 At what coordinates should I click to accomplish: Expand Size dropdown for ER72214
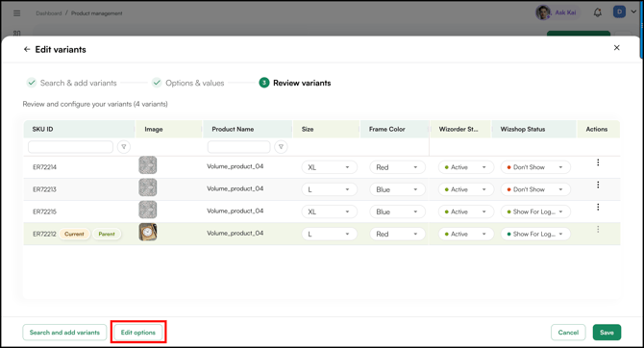330,167
